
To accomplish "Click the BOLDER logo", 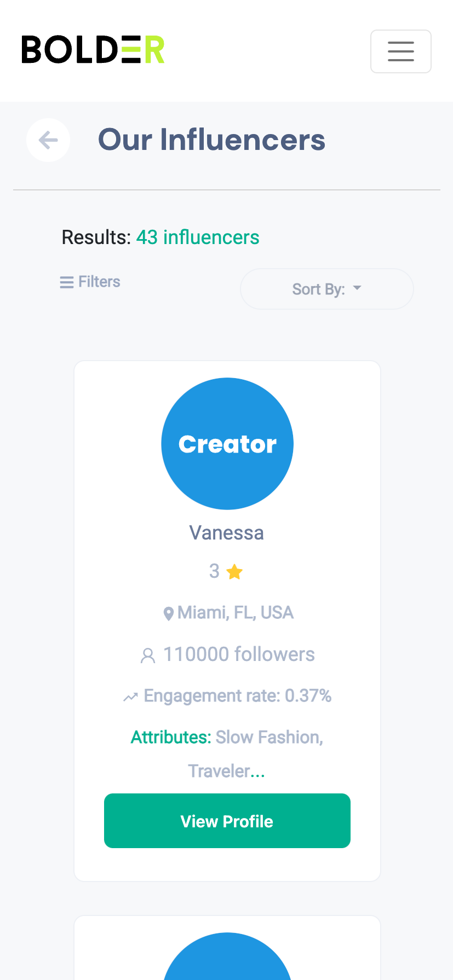I will [x=93, y=50].
